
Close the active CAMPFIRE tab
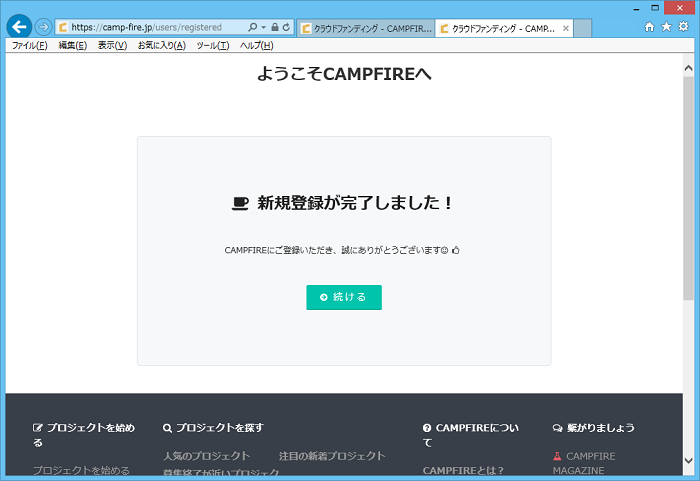coord(566,29)
